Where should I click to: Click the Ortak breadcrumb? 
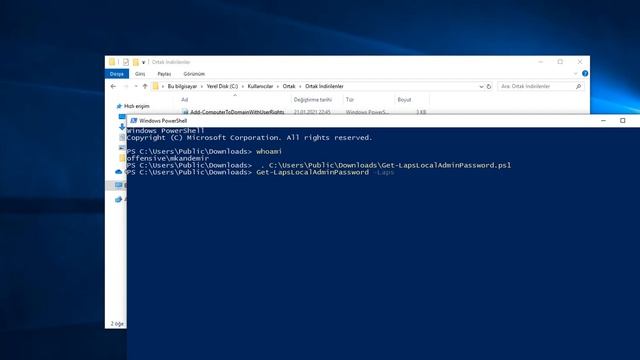[x=289, y=87]
